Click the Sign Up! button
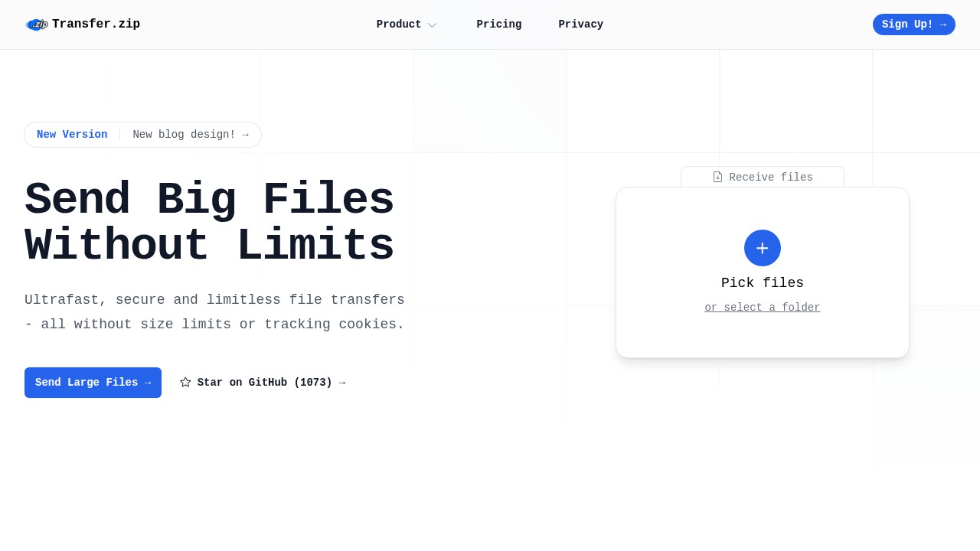This screenshot has height=551, width=980. point(914,24)
